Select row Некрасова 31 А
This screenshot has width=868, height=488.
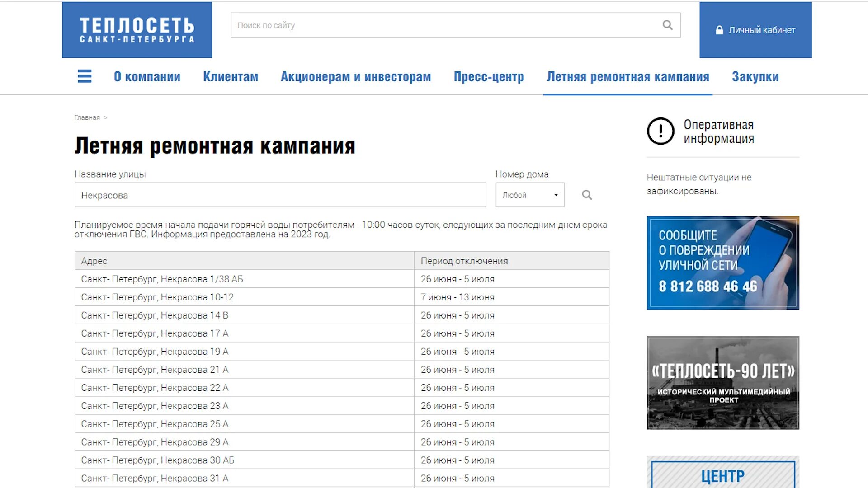342,478
